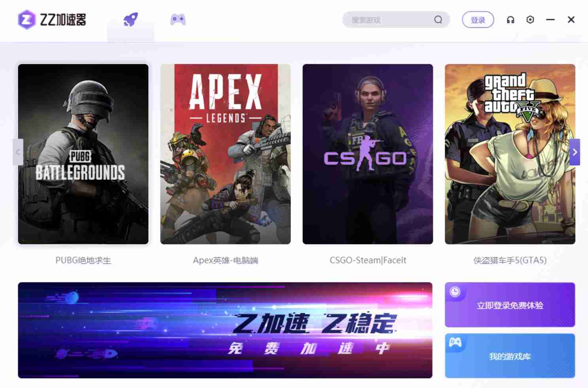
Task: Click 立即登录免费体验 button
Action: coord(510,305)
